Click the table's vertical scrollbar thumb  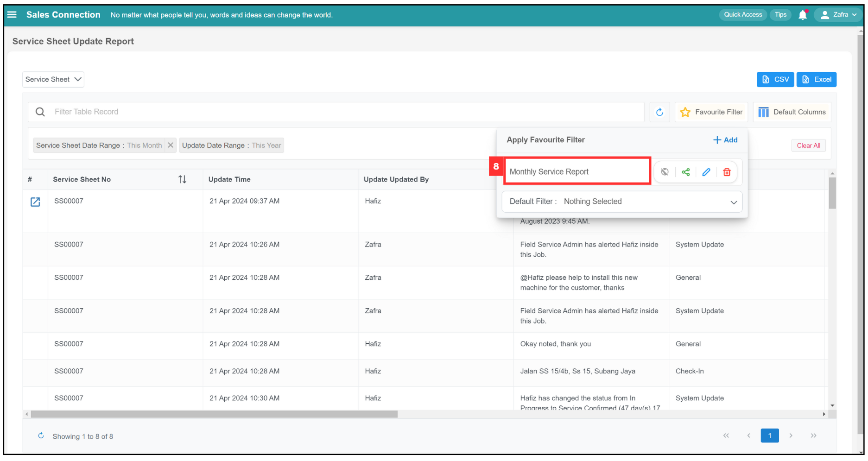[x=832, y=193]
